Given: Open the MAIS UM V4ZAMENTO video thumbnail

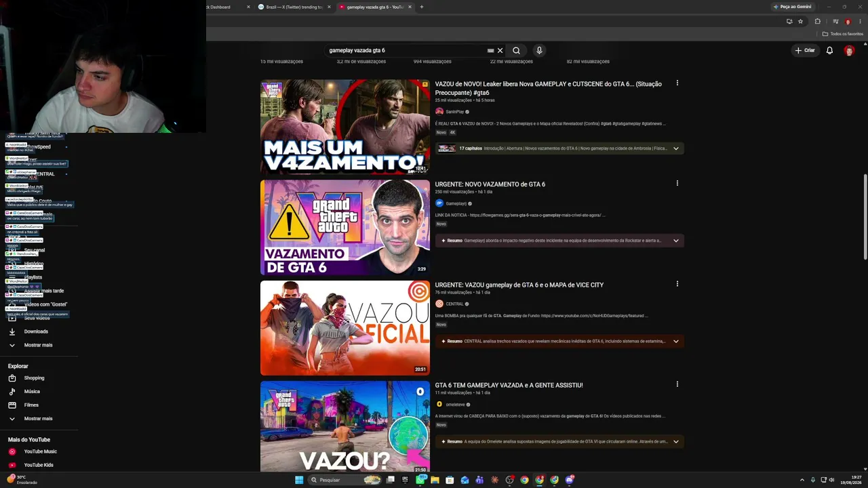Looking at the screenshot, I should (x=345, y=127).
